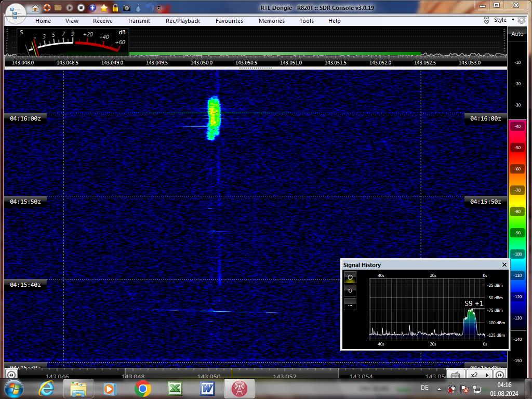Close the Signal History panel
The height and width of the screenshot is (399, 532).
pyautogui.click(x=504, y=264)
